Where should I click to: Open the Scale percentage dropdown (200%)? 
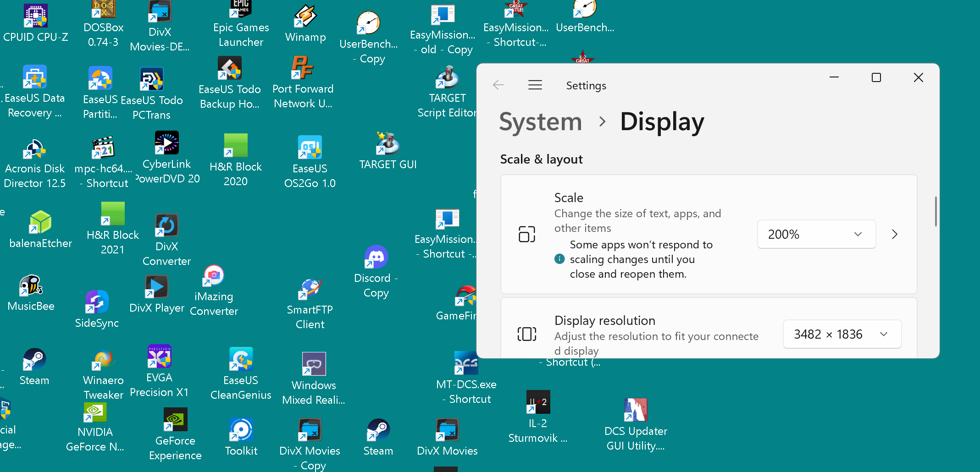816,234
